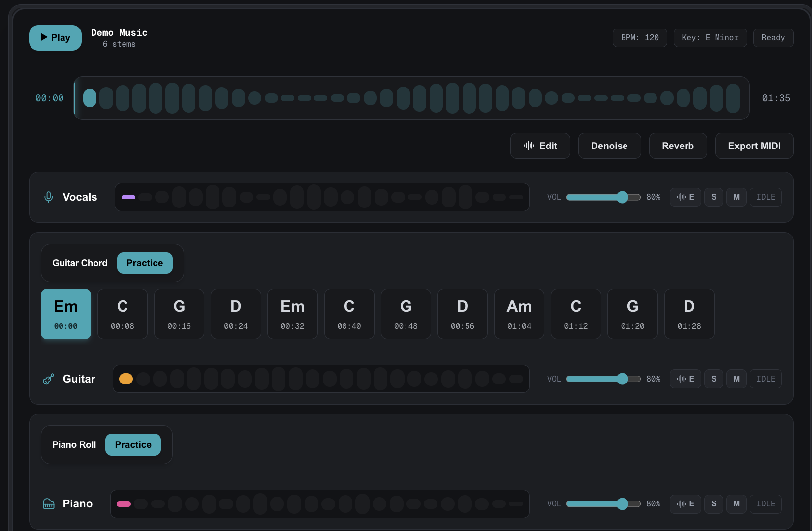The height and width of the screenshot is (531, 812).
Task: Click the BPM: 120 badge
Action: (640, 38)
